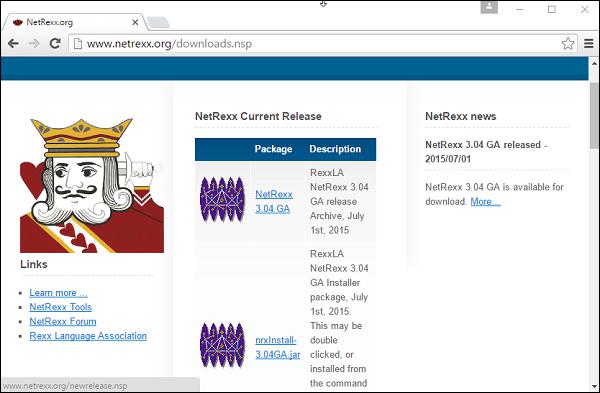Viewport: 600px width, 393px height.
Task: Click the NetRexx 3.04 GA crown image
Action: pos(222,199)
